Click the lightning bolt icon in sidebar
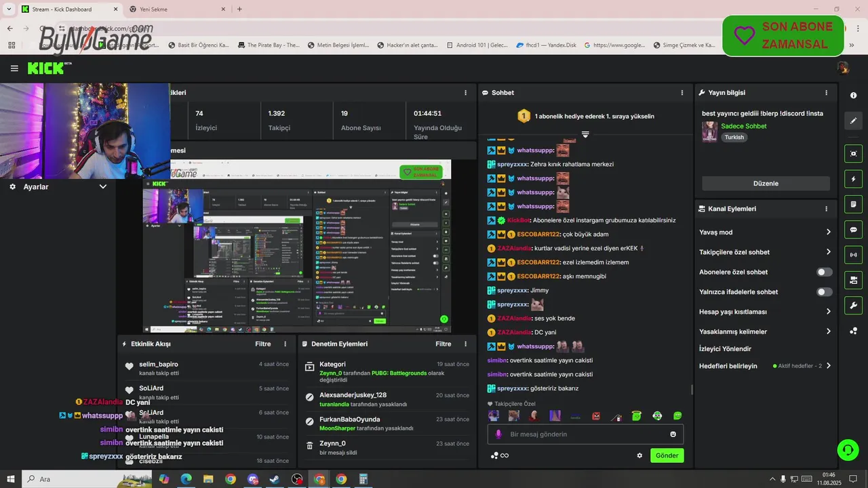868x488 pixels. pos(853,179)
